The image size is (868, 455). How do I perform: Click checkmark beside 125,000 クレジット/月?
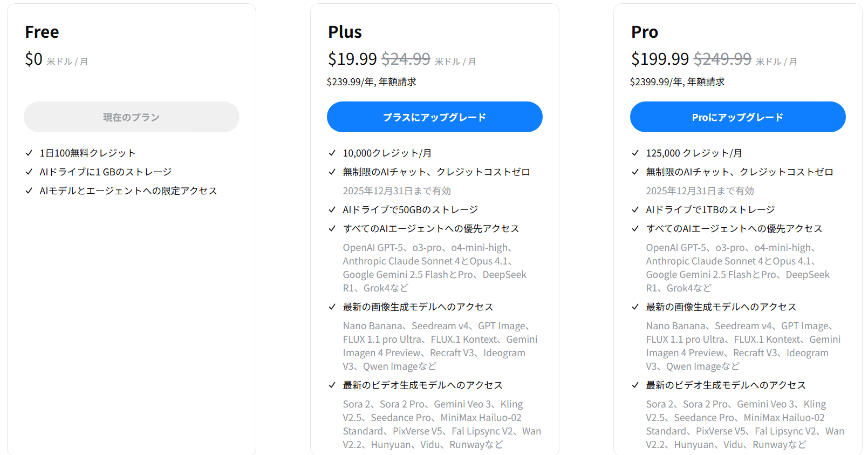(x=635, y=153)
